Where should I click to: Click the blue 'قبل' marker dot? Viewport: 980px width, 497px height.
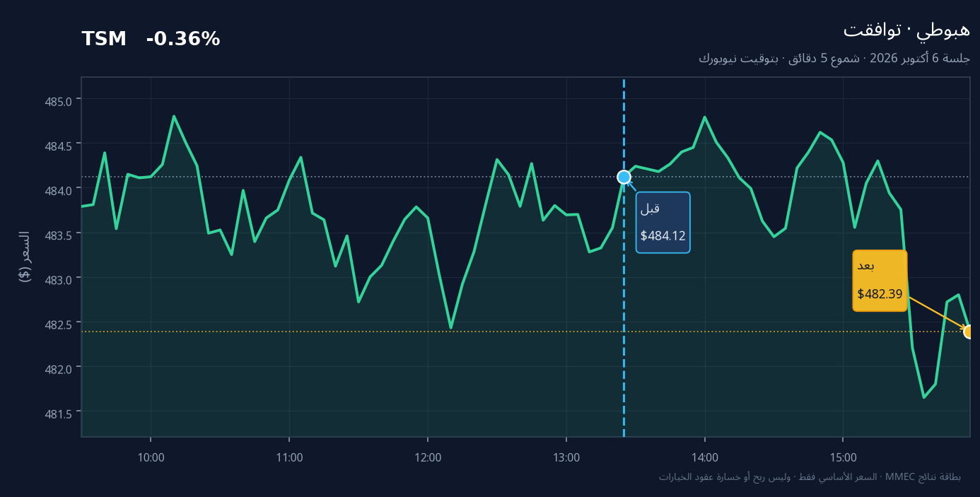click(x=624, y=177)
